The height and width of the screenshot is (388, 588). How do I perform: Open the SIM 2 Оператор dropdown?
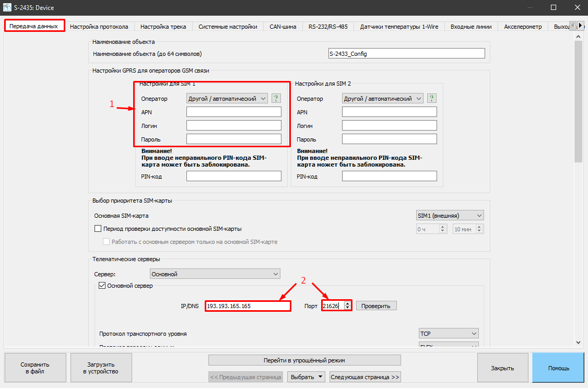[382, 99]
